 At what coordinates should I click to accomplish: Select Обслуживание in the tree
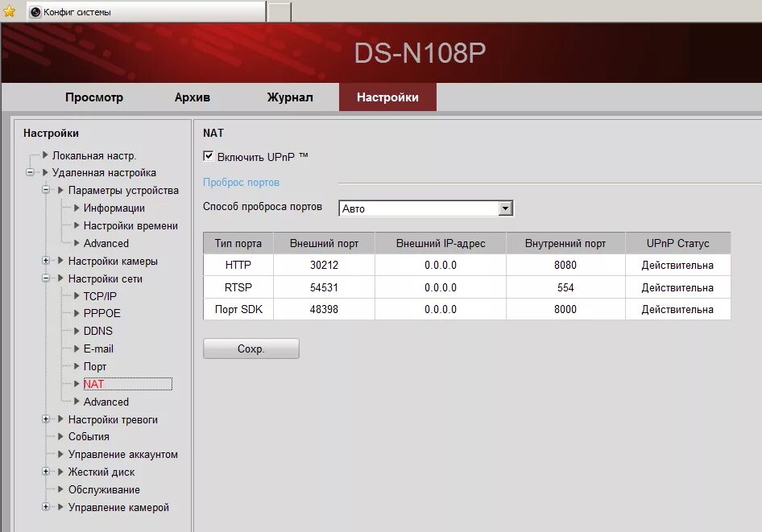(x=104, y=489)
